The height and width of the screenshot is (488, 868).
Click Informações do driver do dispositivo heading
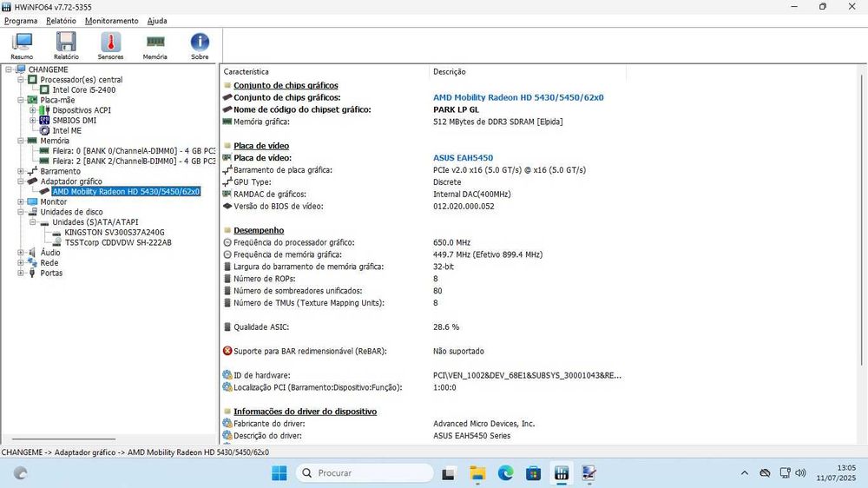coord(305,412)
